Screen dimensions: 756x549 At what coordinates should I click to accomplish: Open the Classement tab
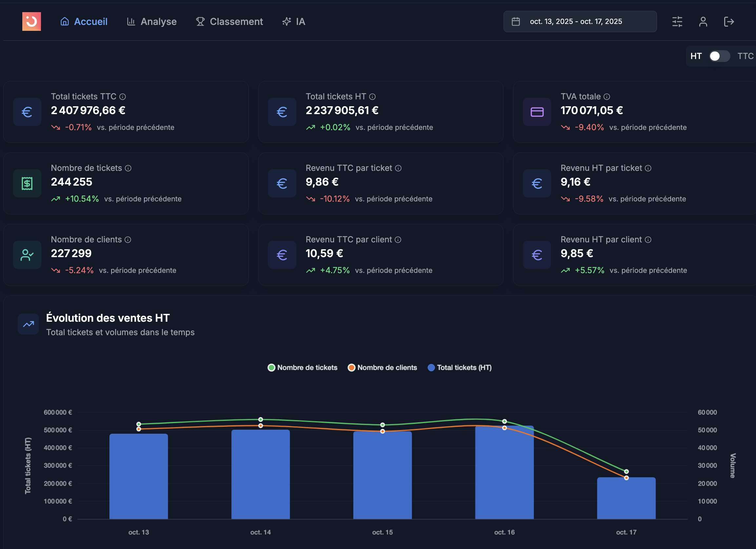[229, 22]
